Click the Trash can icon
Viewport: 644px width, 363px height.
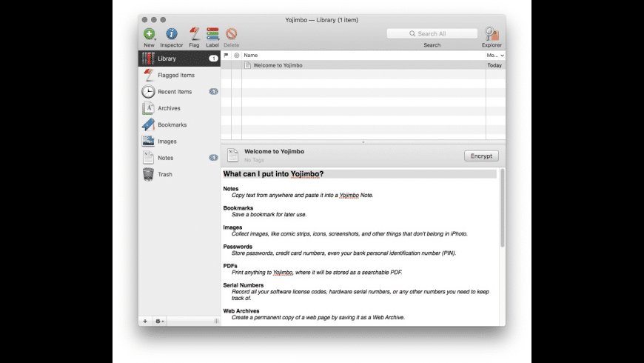(148, 174)
